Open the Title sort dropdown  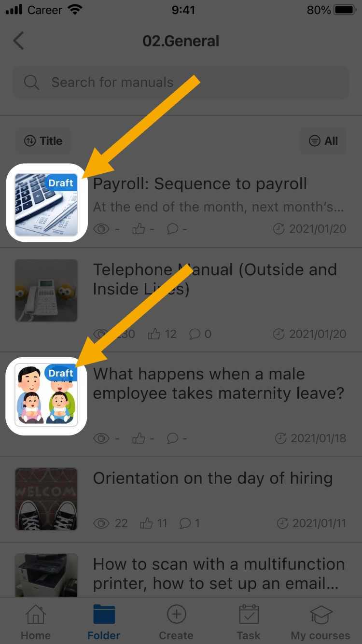pos(43,141)
